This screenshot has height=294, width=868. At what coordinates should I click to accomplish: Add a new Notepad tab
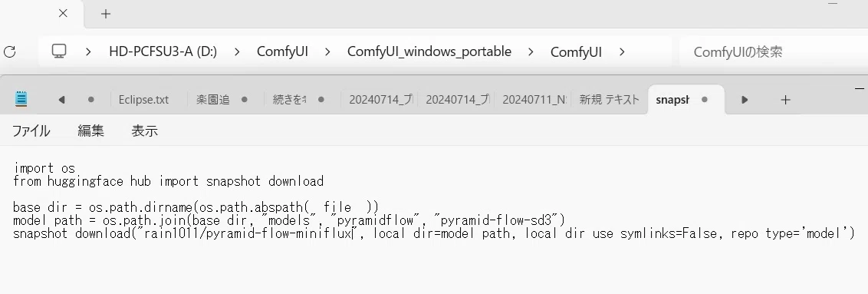click(x=785, y=100)
